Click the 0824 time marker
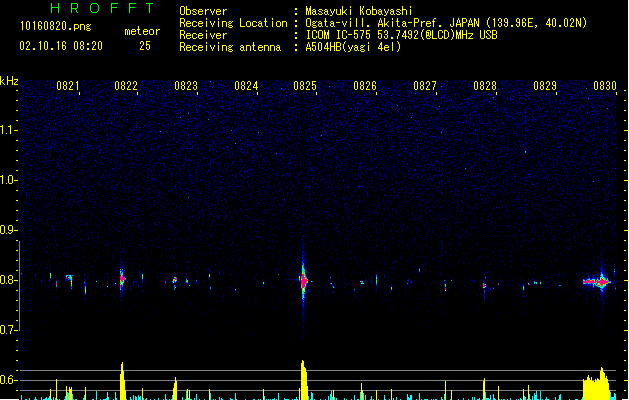The width and height of the screenshot is (629, 400). click(246, 86)
